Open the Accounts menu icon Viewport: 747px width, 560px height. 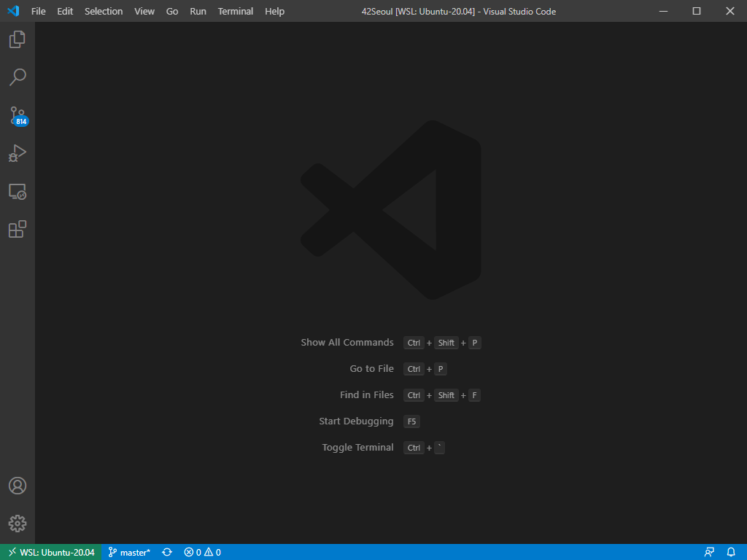(x=18, y=486)
